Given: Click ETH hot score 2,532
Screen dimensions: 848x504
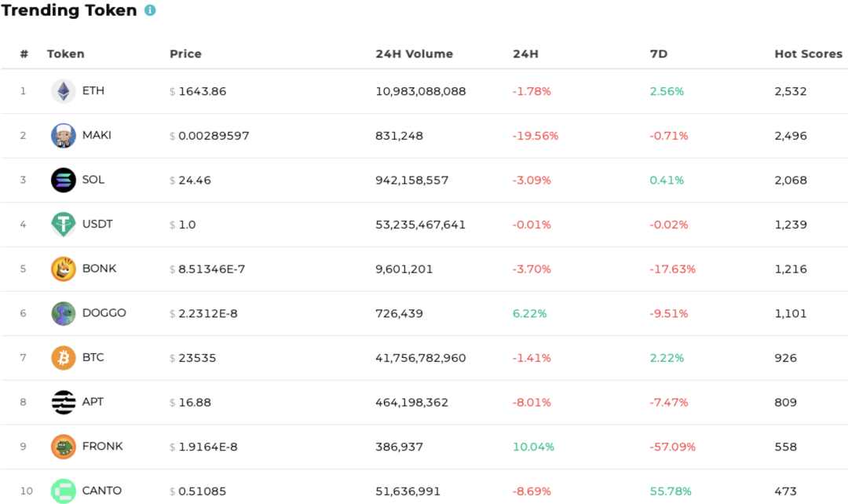Looking at the screenshot, I should (790, 91).
